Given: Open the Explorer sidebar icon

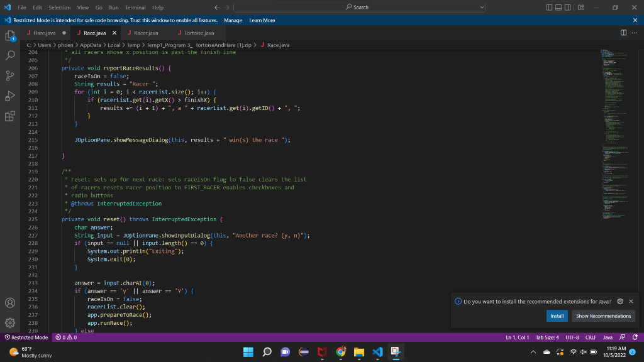Looking at the screenshot, I should click(9, 36).
